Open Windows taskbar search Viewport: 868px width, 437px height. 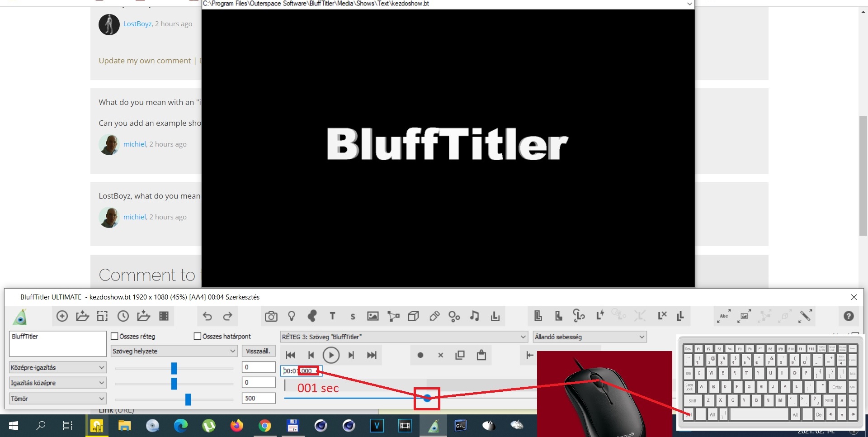point(41,426)
